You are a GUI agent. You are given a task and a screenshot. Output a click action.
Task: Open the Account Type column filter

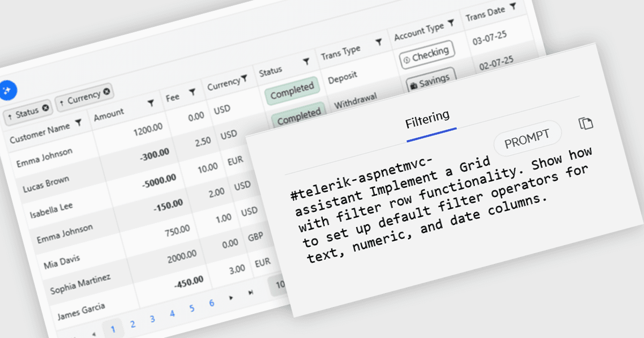pyautogui.click(x=451, y=24)
